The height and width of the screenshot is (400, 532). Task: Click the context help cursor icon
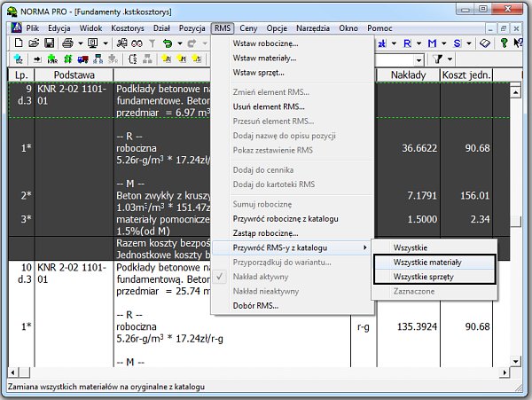click(x=520, y=43)
